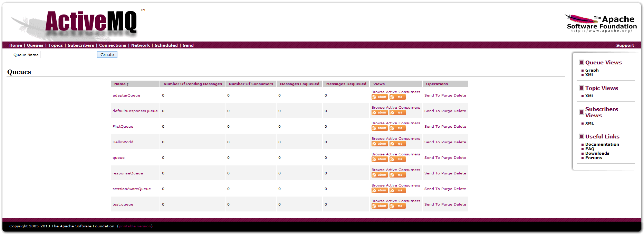Open the FAQ useful link

pyautogui.click(x=590, y=149)
